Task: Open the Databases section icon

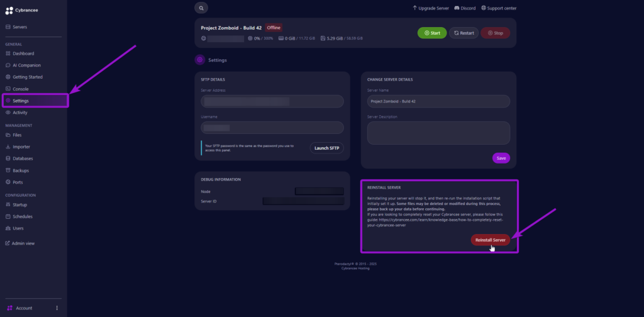Action: tap(8, 158)
